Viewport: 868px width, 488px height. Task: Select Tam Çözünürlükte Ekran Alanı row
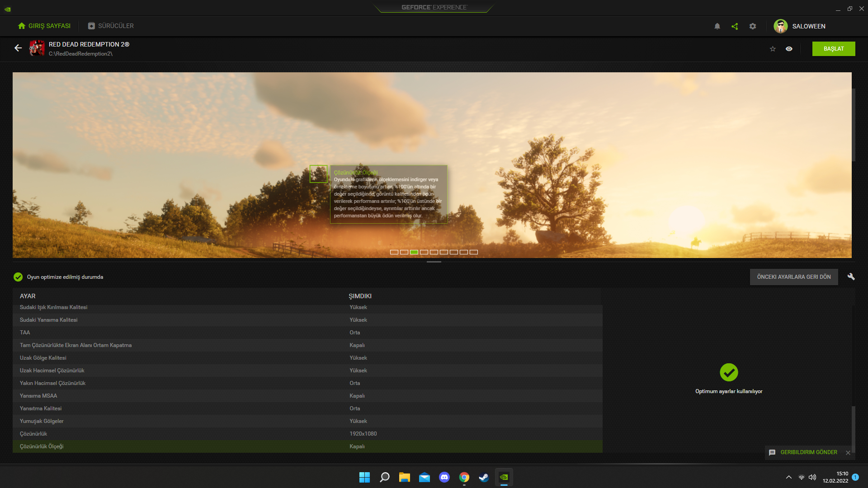(307, 345)
